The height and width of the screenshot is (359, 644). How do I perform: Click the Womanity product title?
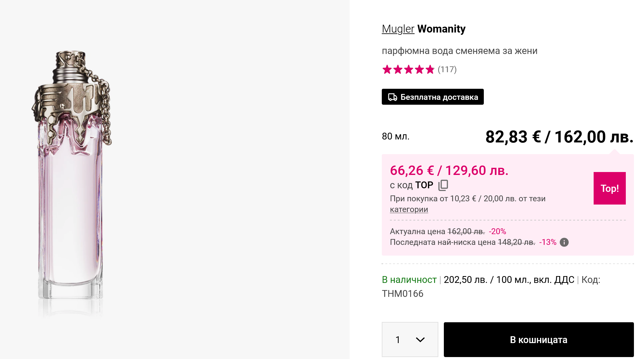(441, 29)
